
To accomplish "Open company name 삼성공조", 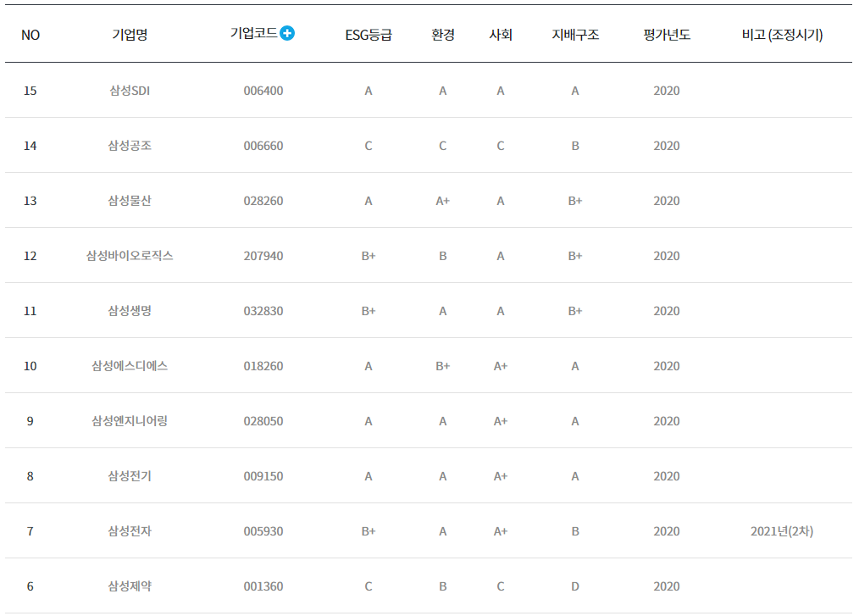I will click(130, 145).
